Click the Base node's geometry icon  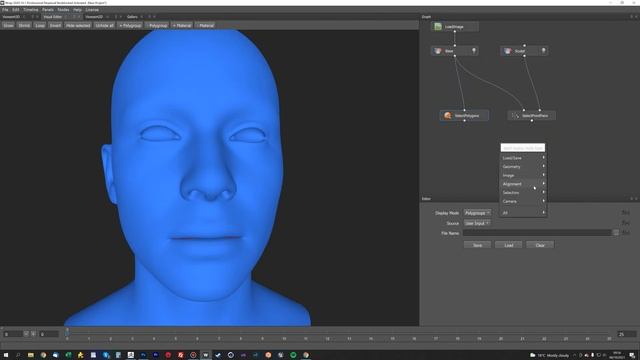click(x=438, y=51)
